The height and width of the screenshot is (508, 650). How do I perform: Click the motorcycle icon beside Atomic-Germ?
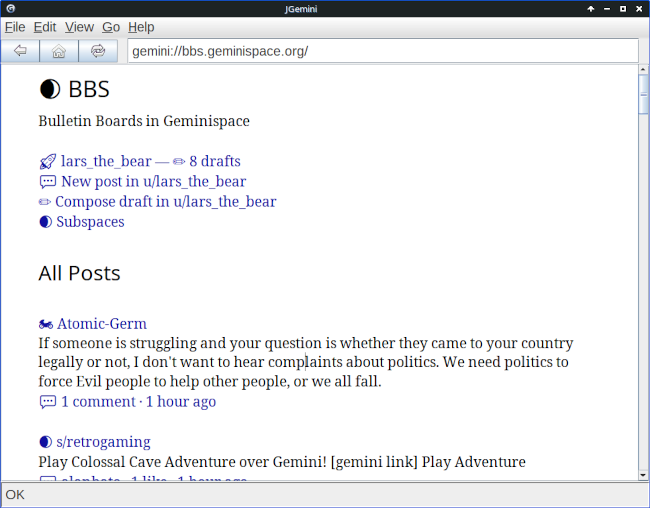coord(46,324)
